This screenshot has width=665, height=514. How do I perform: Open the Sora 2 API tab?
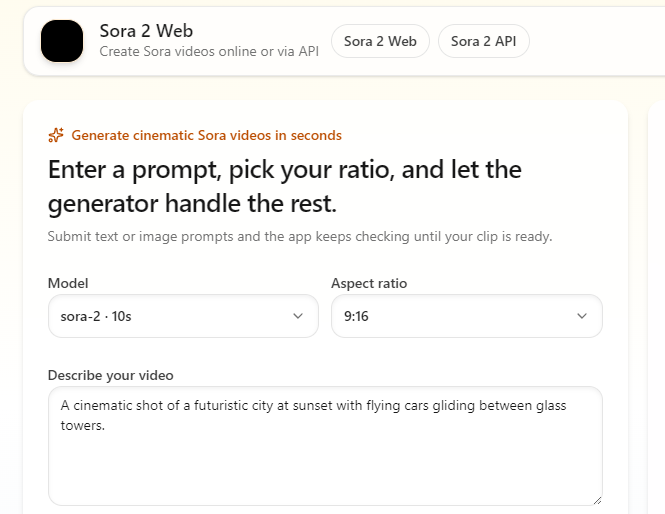point(484,41)
